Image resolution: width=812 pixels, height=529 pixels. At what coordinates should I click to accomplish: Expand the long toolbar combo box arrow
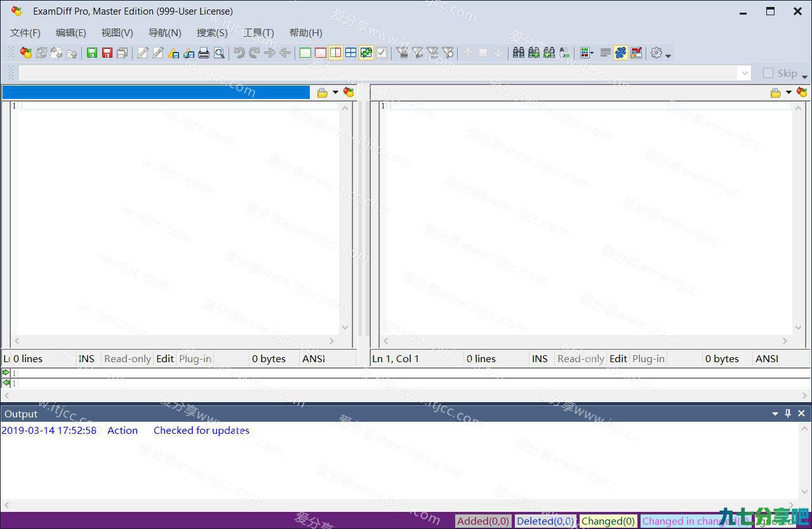pyautogui.click(x=745, y=73)
